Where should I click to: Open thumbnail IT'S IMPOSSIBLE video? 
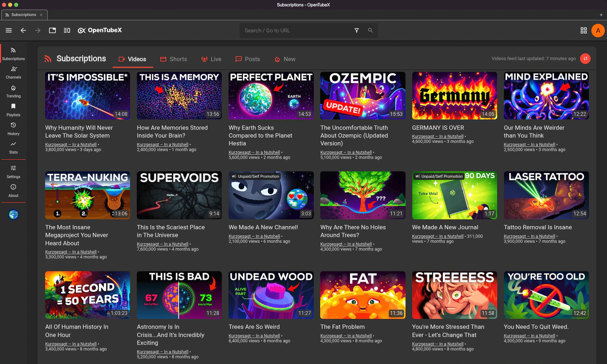[x=87, y=96]
